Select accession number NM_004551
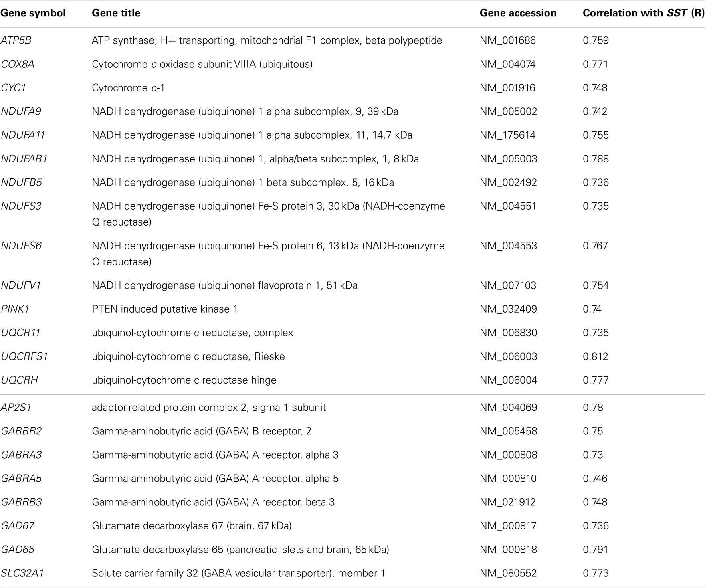The width and height of the screenshot is (705, 588). (x=508, y=206)
